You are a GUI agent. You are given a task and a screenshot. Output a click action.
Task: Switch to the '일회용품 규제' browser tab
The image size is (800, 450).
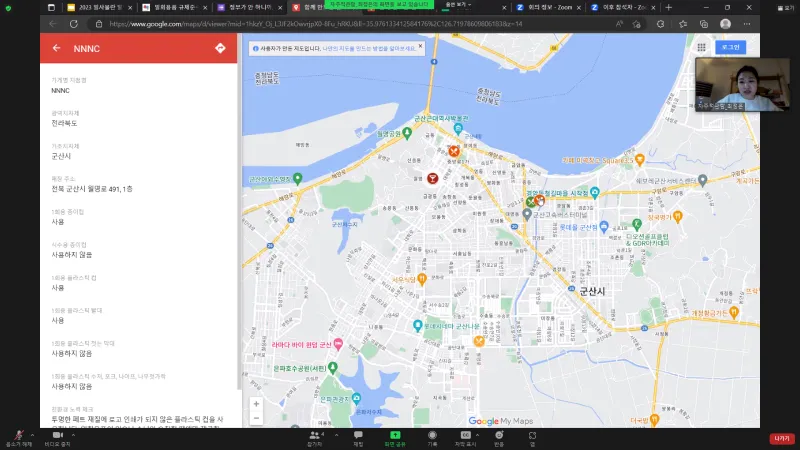coord(175,8)
